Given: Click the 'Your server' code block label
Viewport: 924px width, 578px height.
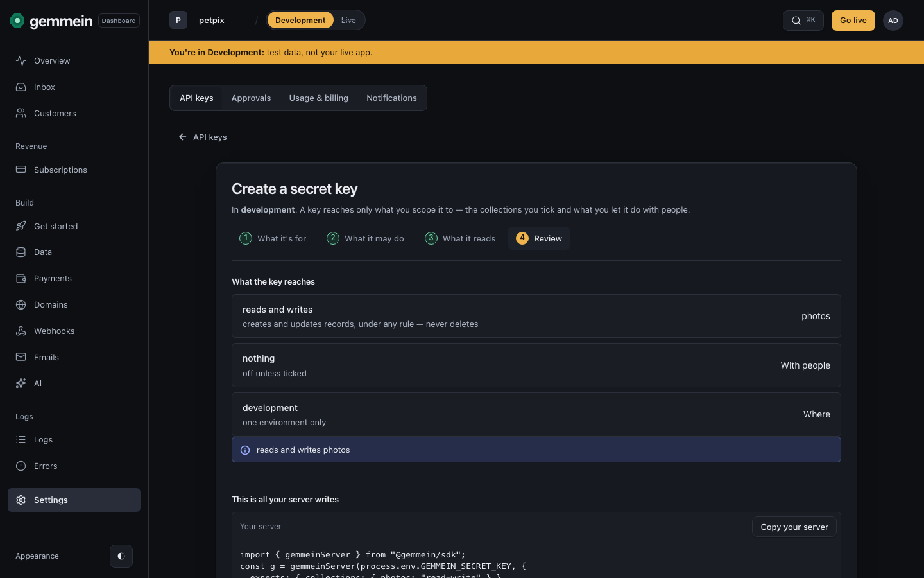Looking at the screenshot, I should [261, 527].
